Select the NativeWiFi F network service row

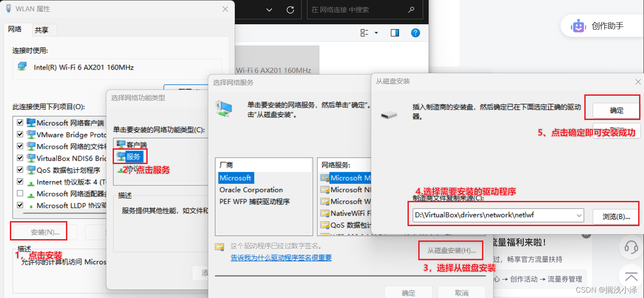346,213
